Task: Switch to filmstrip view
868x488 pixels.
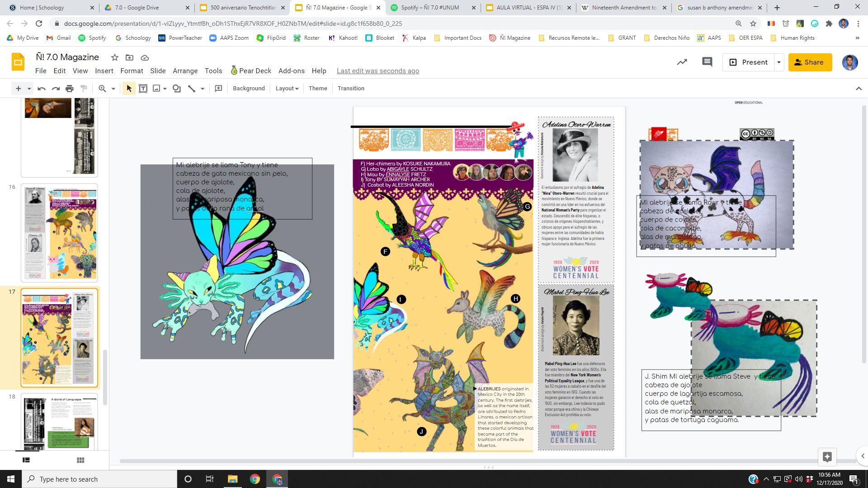Action: tap(26, 460)
